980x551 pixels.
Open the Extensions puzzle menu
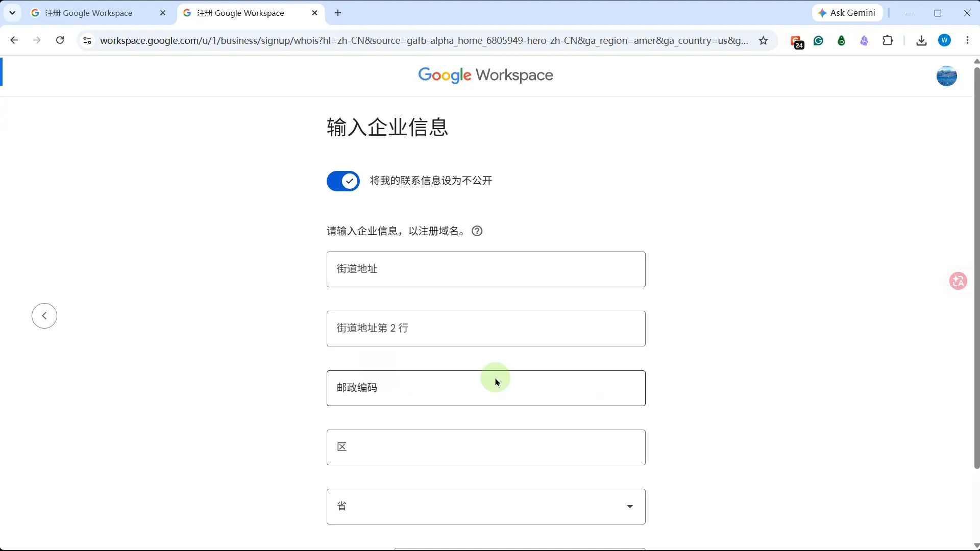point(888,40)
